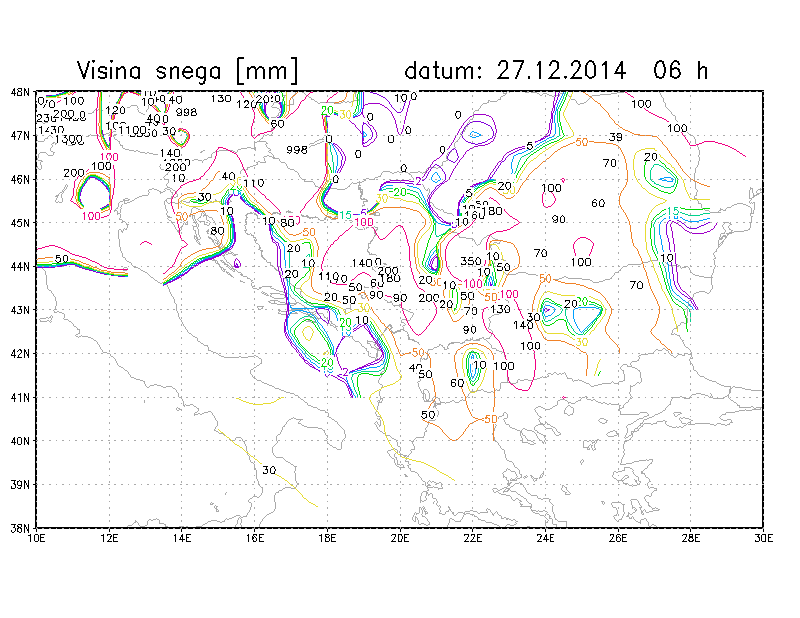Click the 30E longitude axis label
This screenshot has height=618, width=800.
click(763, 538)
